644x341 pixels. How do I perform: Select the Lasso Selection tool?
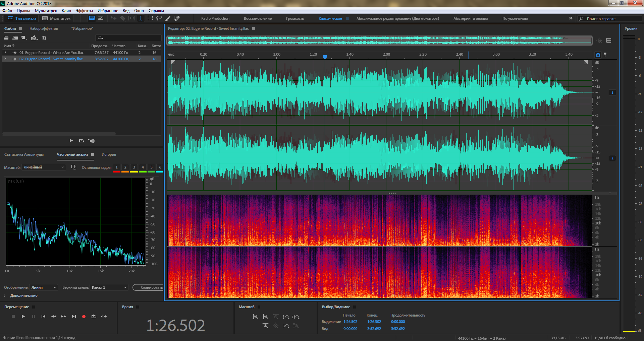pyautogui.click(x=159, y=18)
